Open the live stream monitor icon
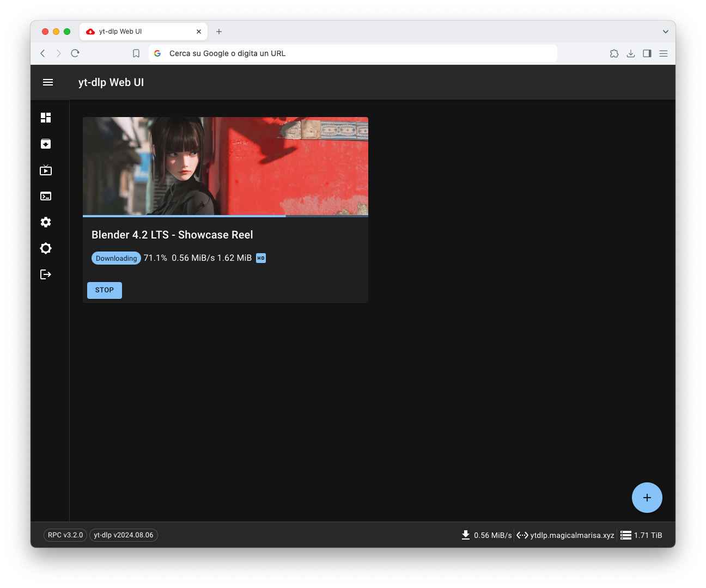The image size is (706, 588). (46, 170)
